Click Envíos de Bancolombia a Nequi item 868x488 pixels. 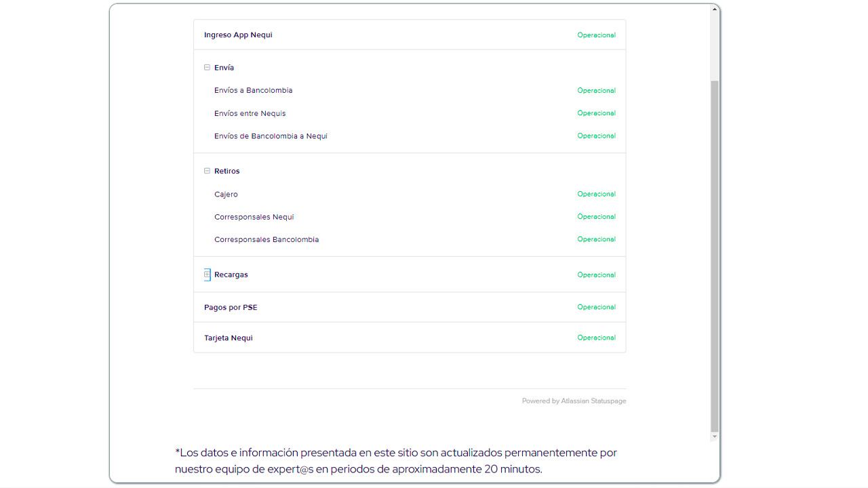(271, 136)
